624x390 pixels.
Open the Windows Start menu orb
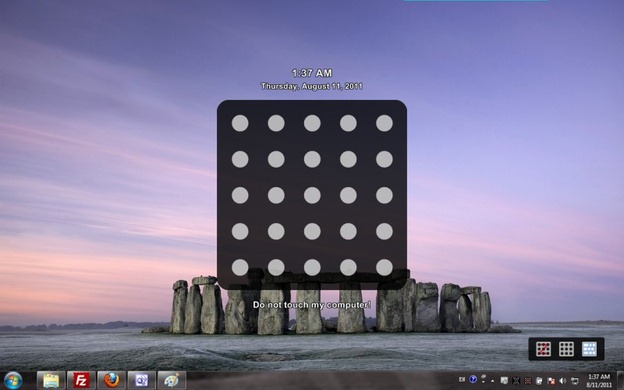point(13,381)
